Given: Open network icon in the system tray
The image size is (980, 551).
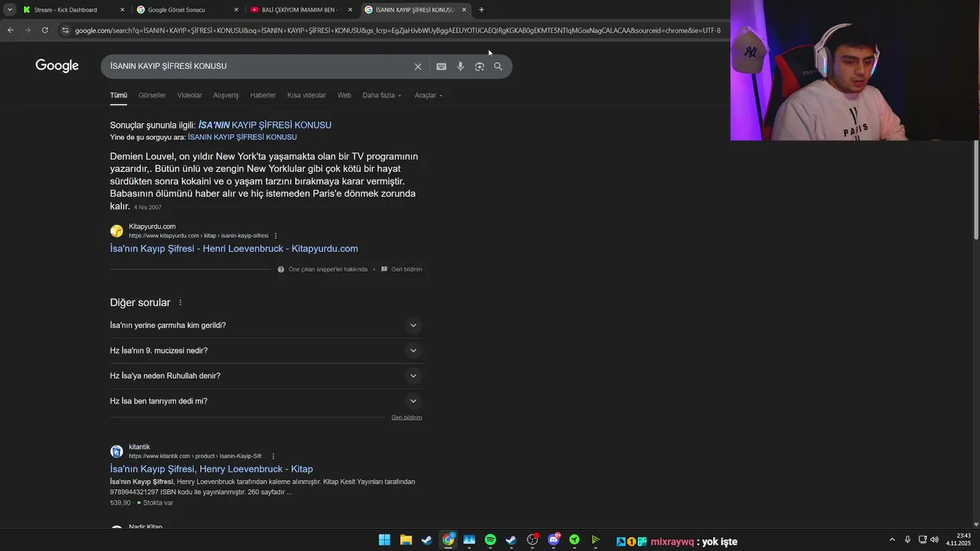Looking at the screenshot, I should click(x=922, y=540).
